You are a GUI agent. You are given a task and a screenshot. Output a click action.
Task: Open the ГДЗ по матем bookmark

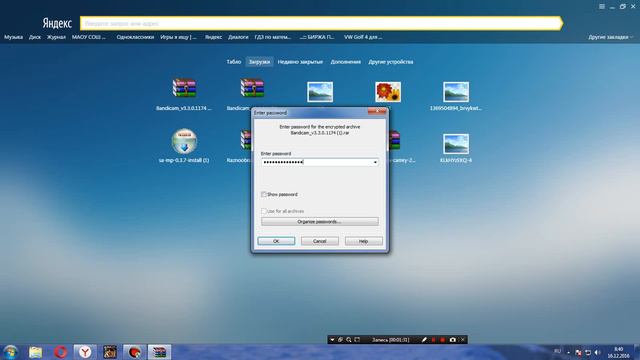[x=273, y=37]
